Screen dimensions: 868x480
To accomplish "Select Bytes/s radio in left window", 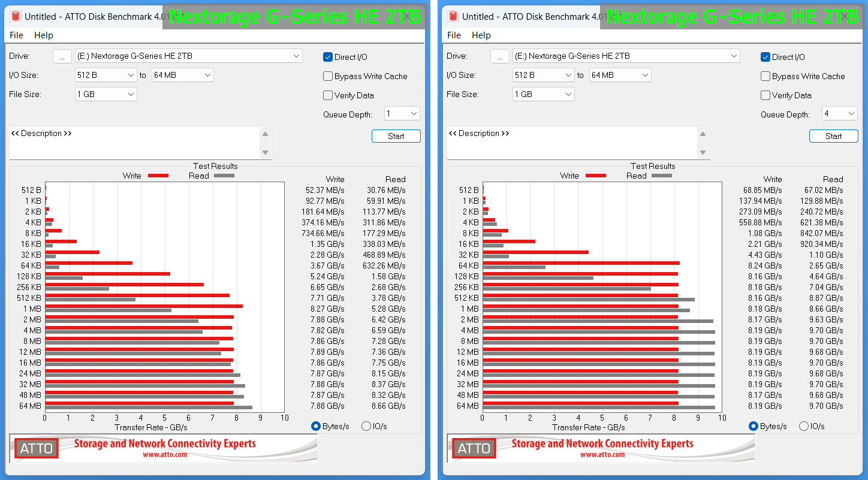I will [316, 426].
